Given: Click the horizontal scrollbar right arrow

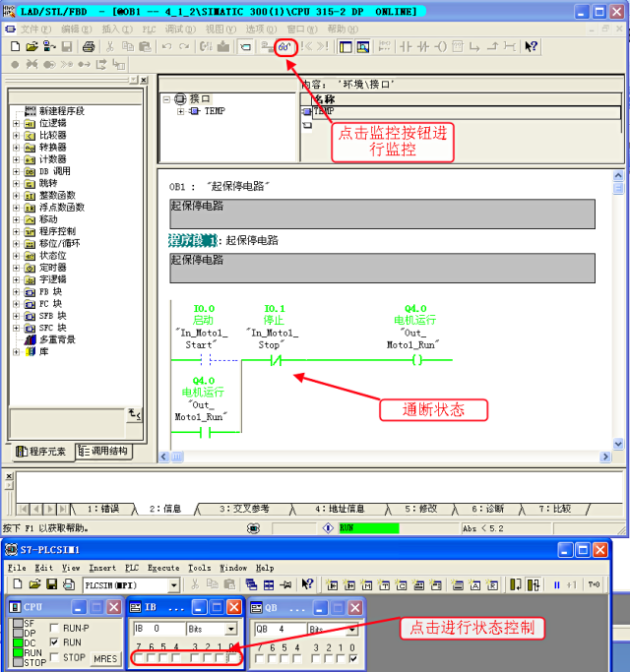Looking at the screenshot, I should (x=604, y=457).
